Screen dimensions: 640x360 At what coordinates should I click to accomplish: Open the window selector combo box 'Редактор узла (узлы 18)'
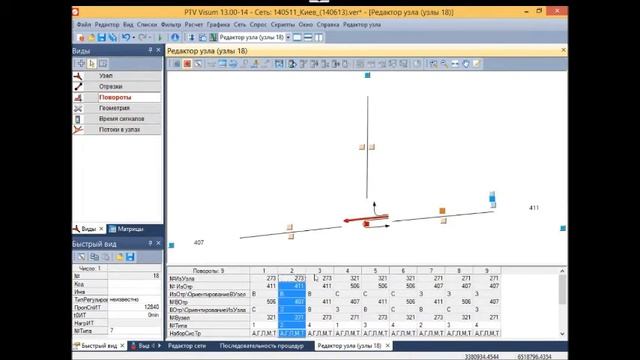coord(255,38)
